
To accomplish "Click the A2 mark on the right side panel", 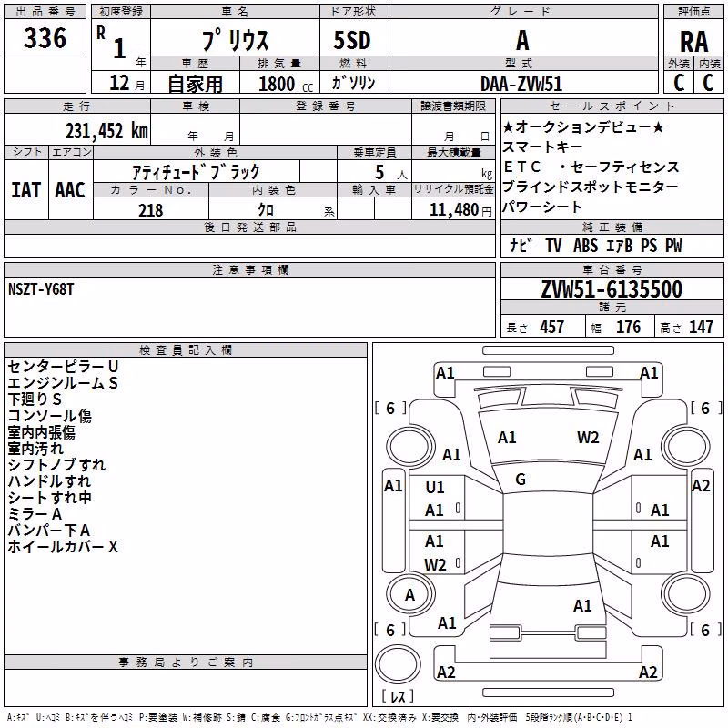I will coord(701,486).
